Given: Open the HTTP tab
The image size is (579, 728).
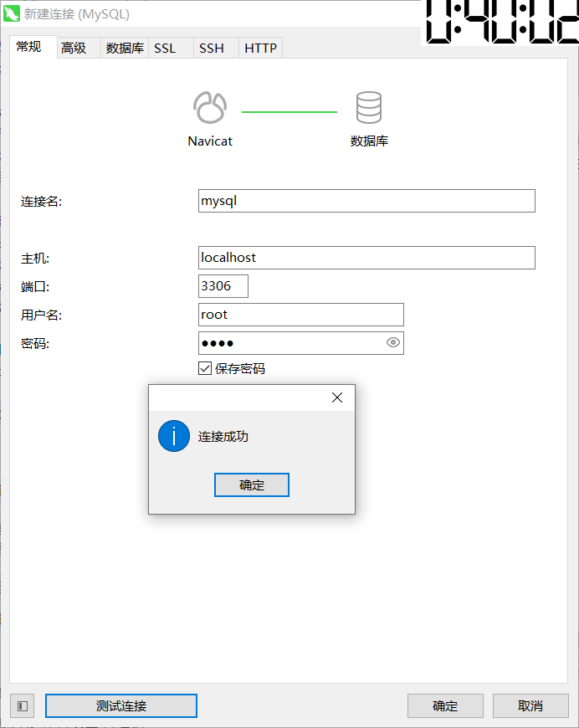Looking at the screenshot, I should click(260, 48).
